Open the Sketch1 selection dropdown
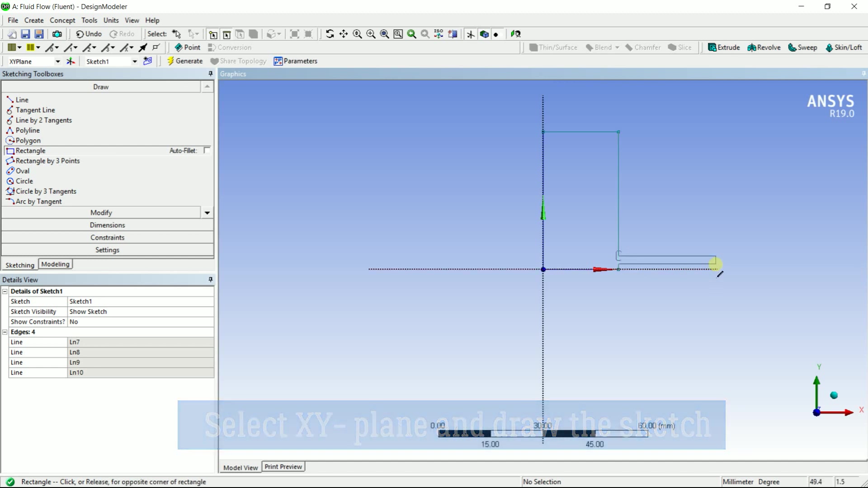The image size is (868, 488). point(134,61)
